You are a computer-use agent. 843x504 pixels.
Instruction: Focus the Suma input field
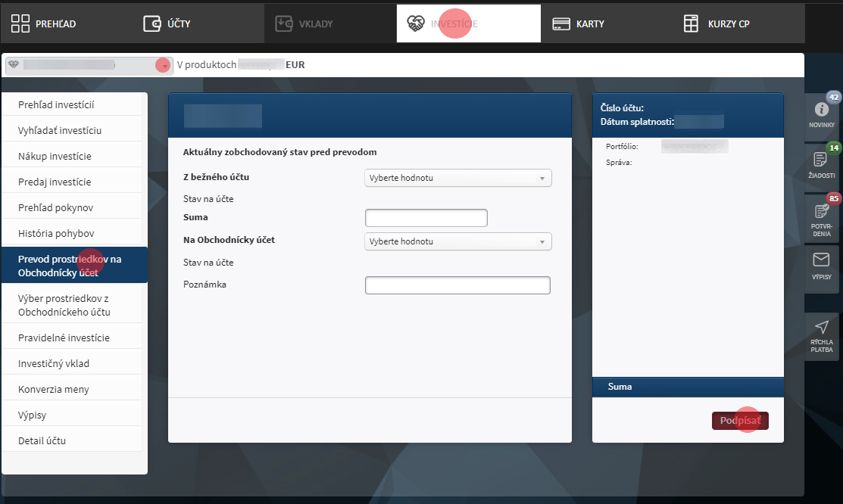pos(426,218)
